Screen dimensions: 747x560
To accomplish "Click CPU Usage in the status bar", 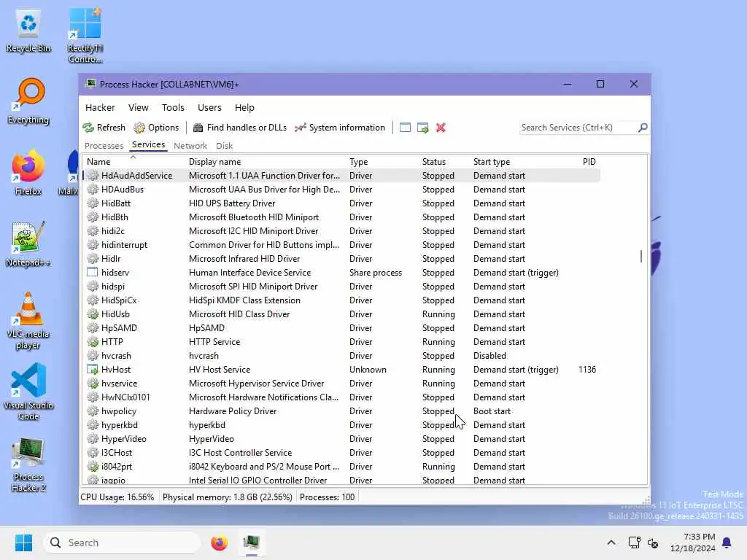I will click(117, 497).
